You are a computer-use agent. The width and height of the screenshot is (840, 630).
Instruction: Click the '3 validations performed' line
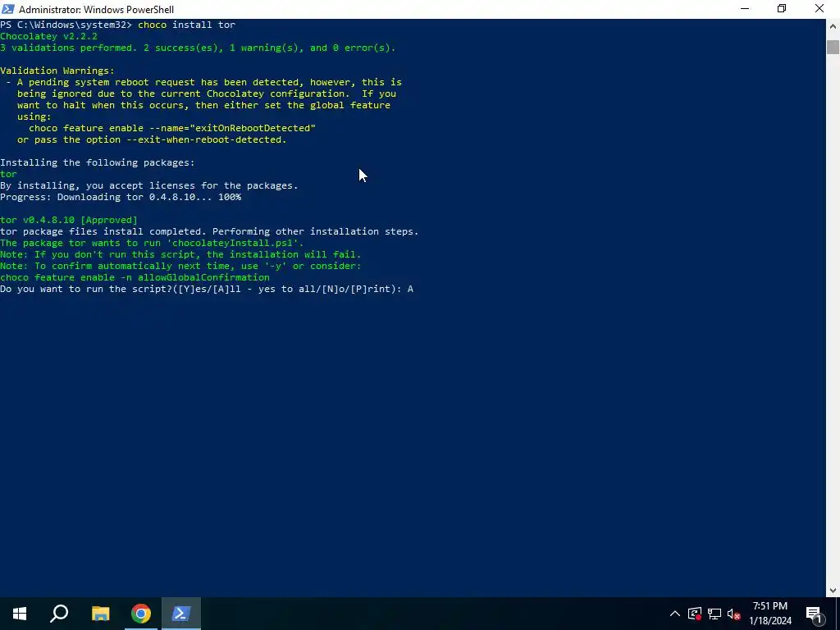tap(198, 48)
